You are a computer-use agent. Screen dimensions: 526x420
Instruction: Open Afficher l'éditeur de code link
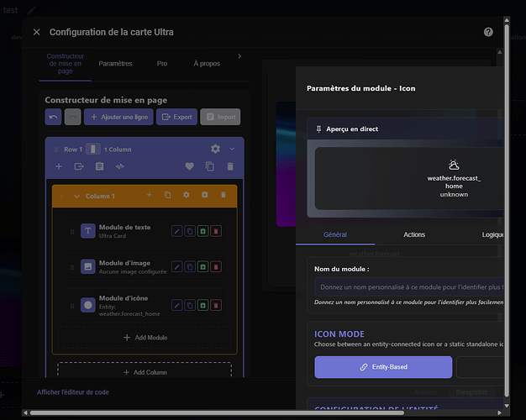[73, 392]
